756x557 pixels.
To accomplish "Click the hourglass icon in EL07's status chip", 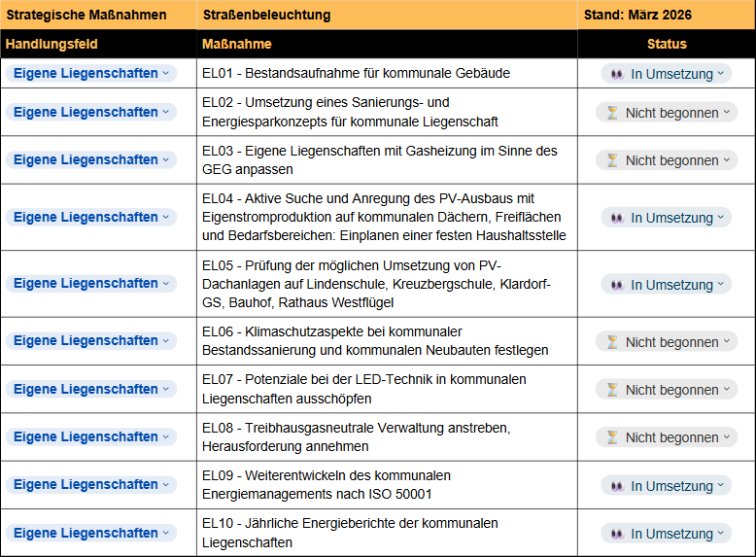I will point(611,390).
